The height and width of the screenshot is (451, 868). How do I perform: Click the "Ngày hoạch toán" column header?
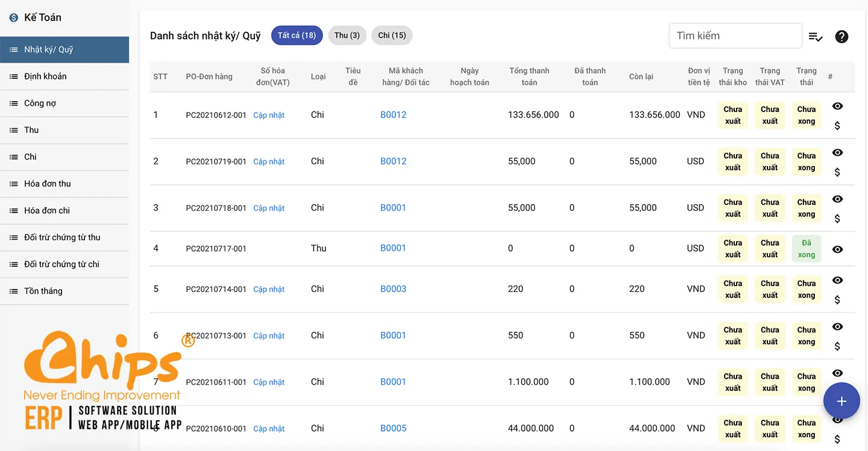pyautogui.click(x=470, y=76)
